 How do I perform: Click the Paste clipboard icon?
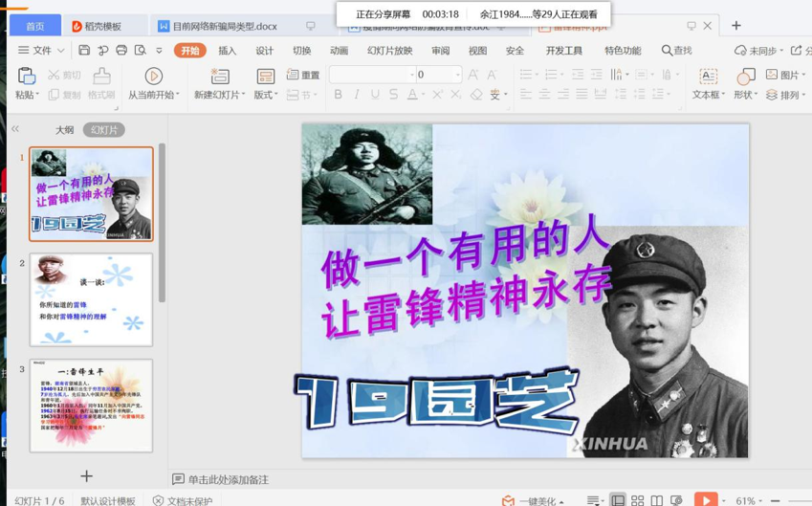[x=26, y=77]
